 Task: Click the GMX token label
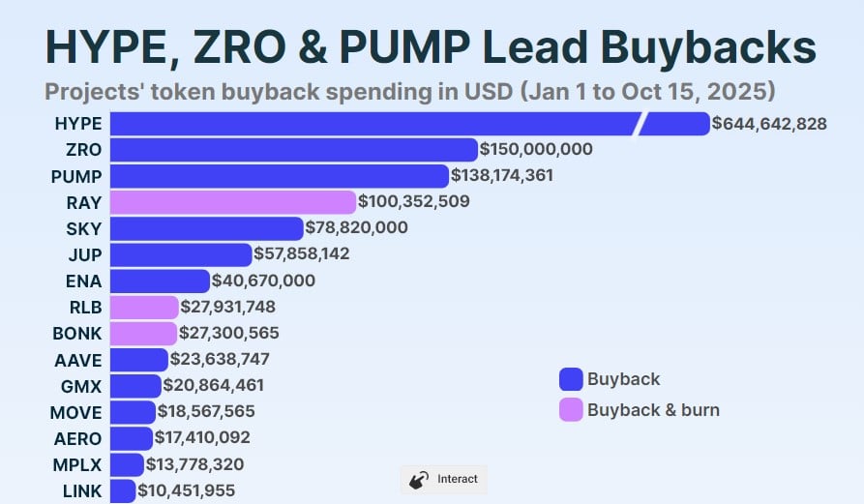click(81, 386)
